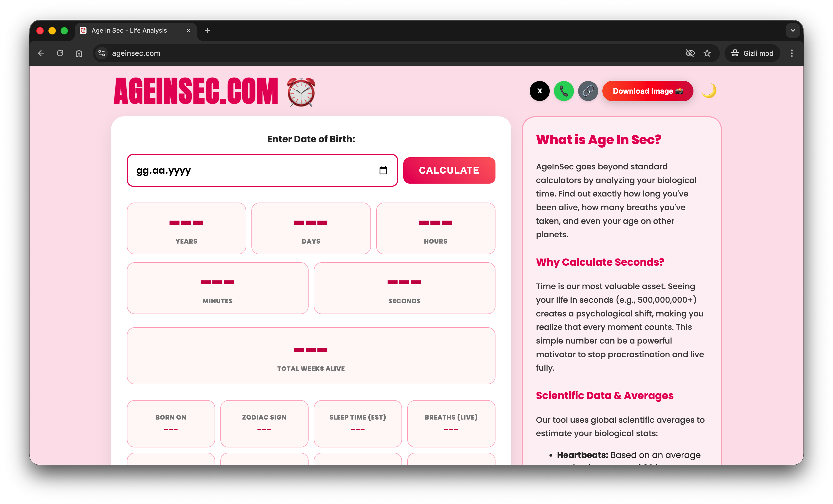The image size is (833, 504).
Task: Click the Gizli mod badge
Action: (x=752, y=53)
